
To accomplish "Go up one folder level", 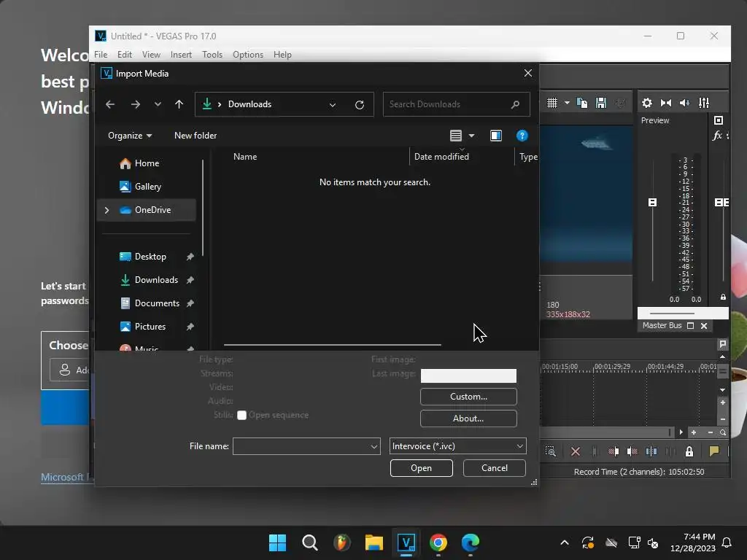I will 179,104.
